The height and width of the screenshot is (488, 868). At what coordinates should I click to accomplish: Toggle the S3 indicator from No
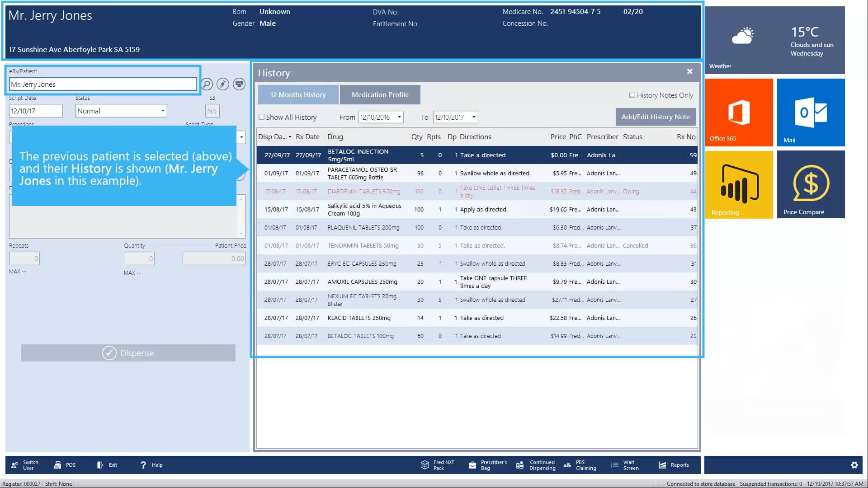click(212, 110)
